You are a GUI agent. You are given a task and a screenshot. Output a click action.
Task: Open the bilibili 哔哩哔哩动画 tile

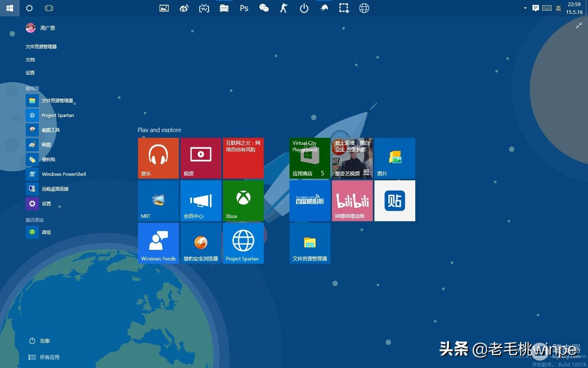tap(352, 200)
